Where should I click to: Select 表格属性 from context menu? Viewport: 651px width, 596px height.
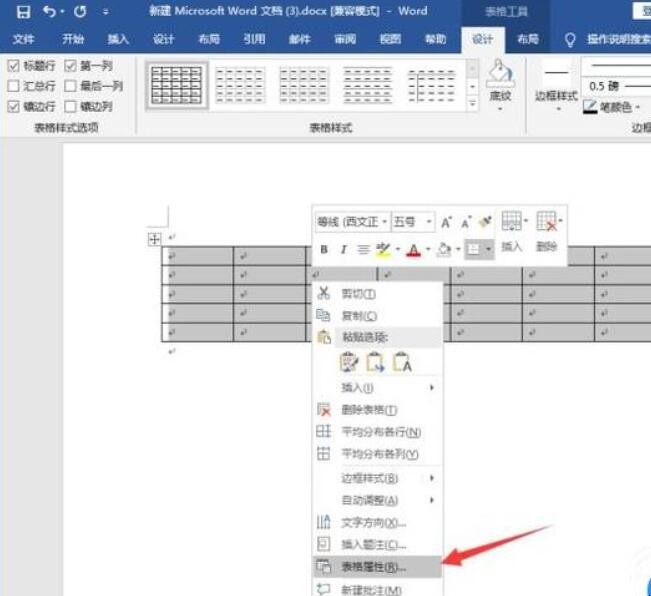click(x=372, y=566)
